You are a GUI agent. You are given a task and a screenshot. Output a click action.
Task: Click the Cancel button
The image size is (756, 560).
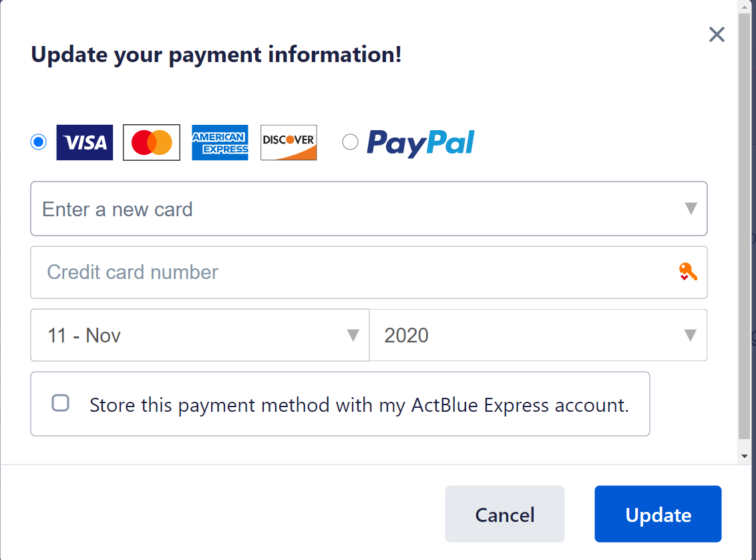pos(505,514)
